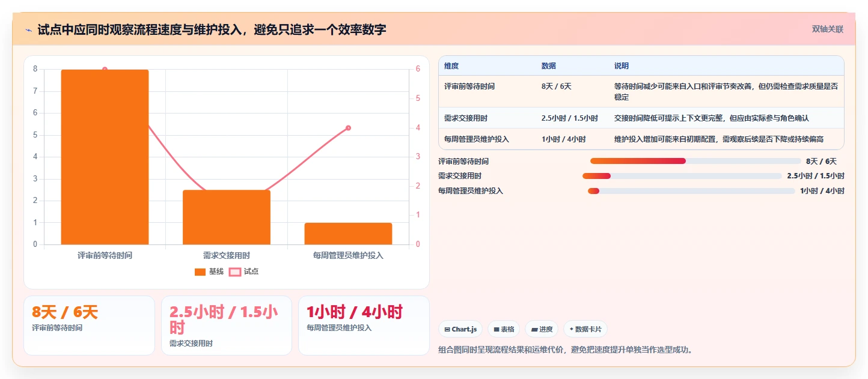Image resolution: width=868 pixels, height=379 pixels.
Task: Toggle the 基线 legend entry in the chart
Action: [209, 271]
